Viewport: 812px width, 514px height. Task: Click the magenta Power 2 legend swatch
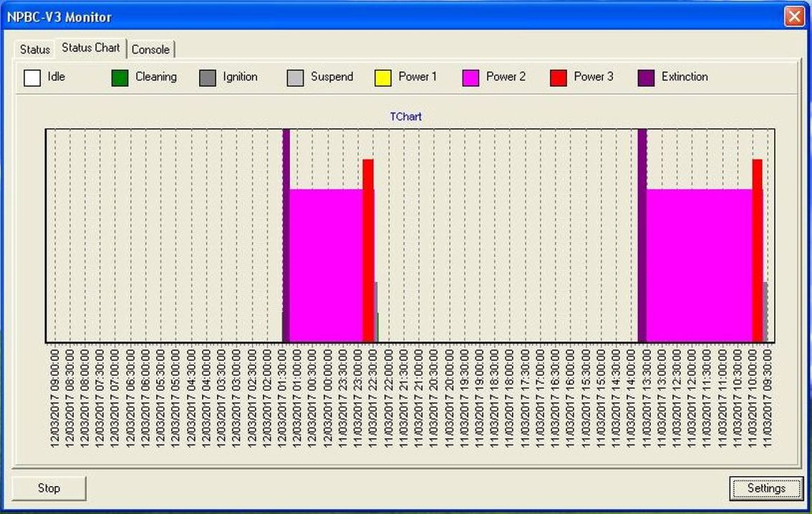[x=470, y=77]
